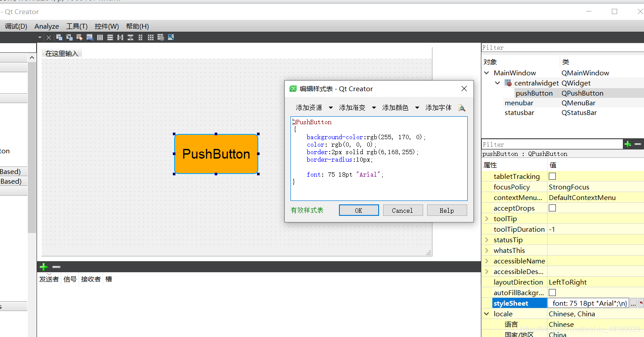The height and width of the screenshot is (337, 644).
Task: Collapse the MainWindow tree node
Action: (487, 73)
